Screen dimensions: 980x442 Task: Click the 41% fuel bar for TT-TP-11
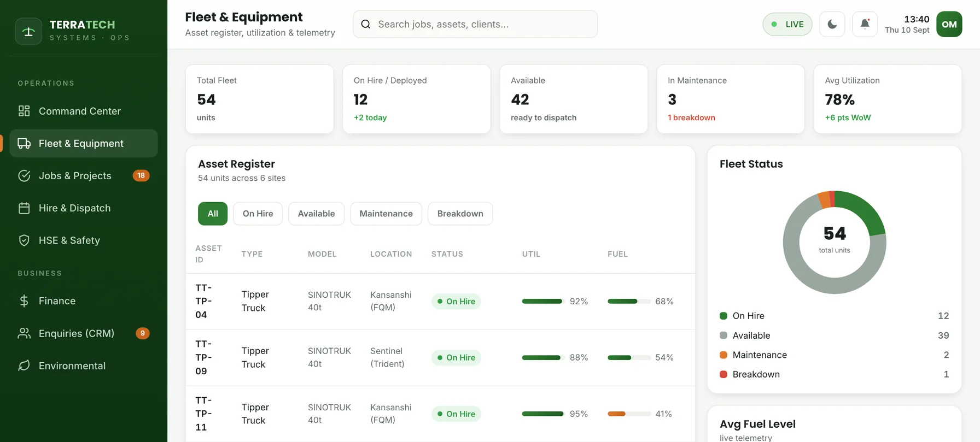[x=629, y=414]
